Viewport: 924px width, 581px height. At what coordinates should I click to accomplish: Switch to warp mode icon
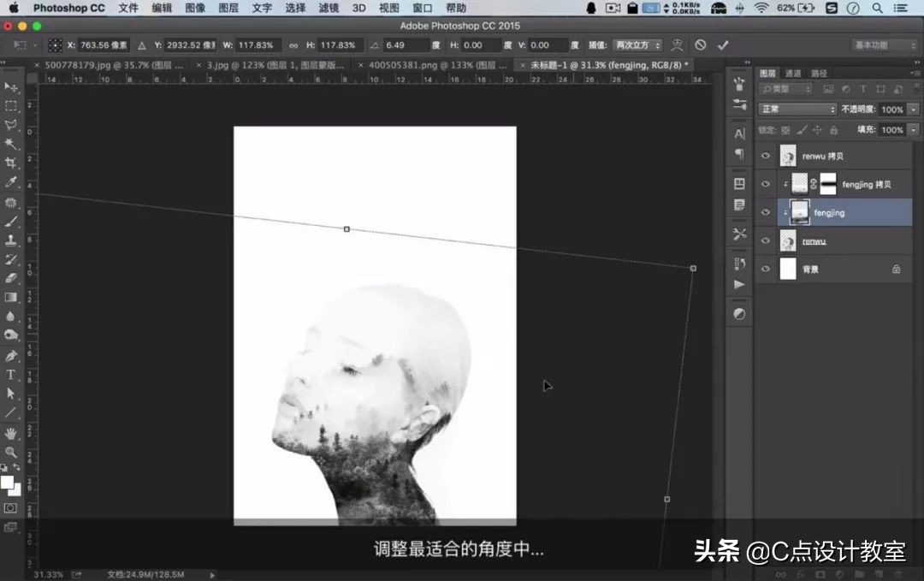[677, 44]
